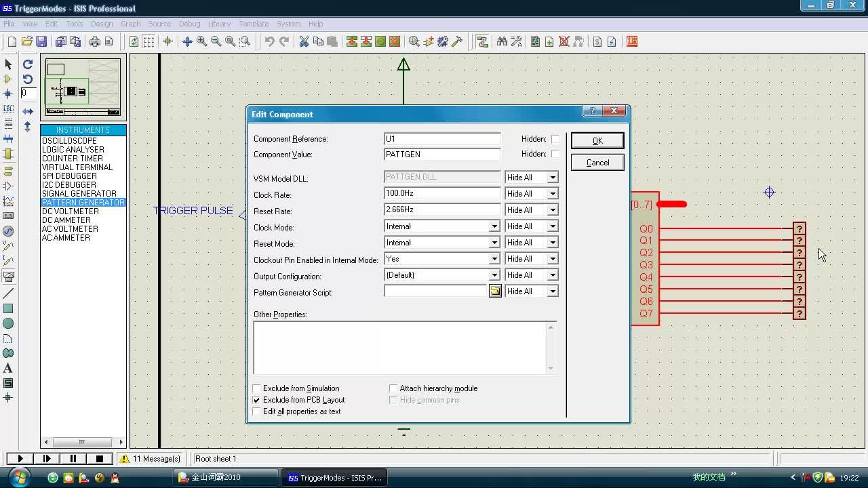Screen dimensions: 868x488
Task: Enable Exclude from Simulation checkbox
Action: tap(257, 388)
